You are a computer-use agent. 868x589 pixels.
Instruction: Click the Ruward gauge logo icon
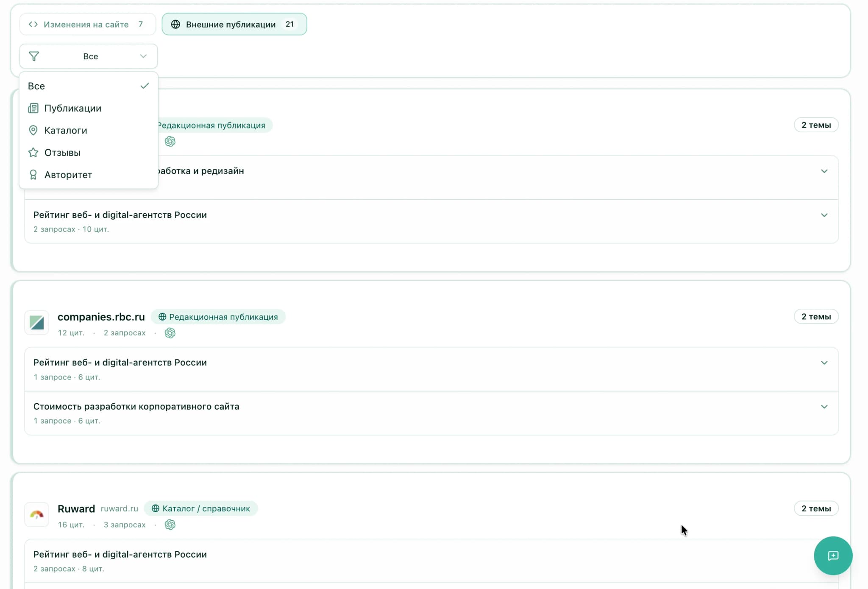(x=37, y=514)
